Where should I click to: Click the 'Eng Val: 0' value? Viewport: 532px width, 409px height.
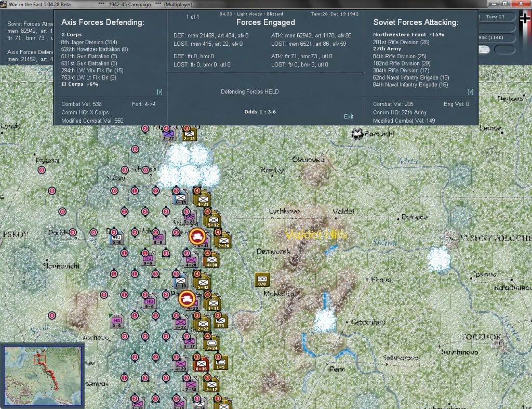pyautogui.click(x=456, y=104)
